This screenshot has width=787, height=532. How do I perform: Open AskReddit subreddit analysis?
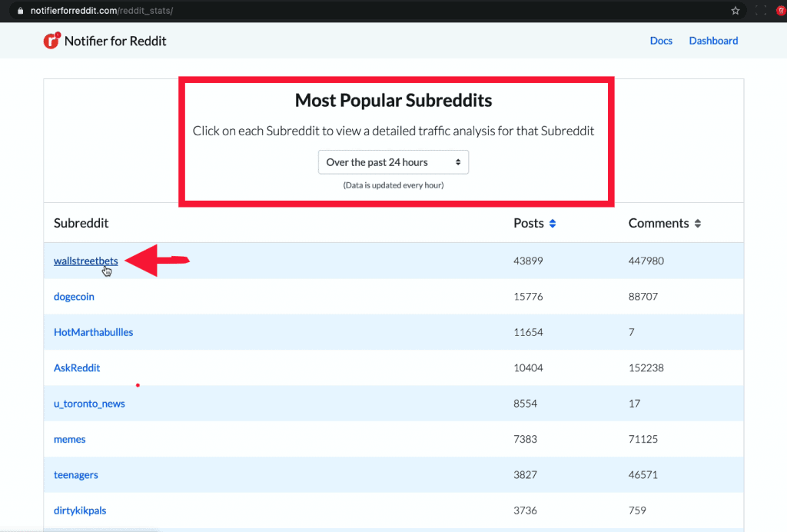pyautogui.click(x=77, y=367)
